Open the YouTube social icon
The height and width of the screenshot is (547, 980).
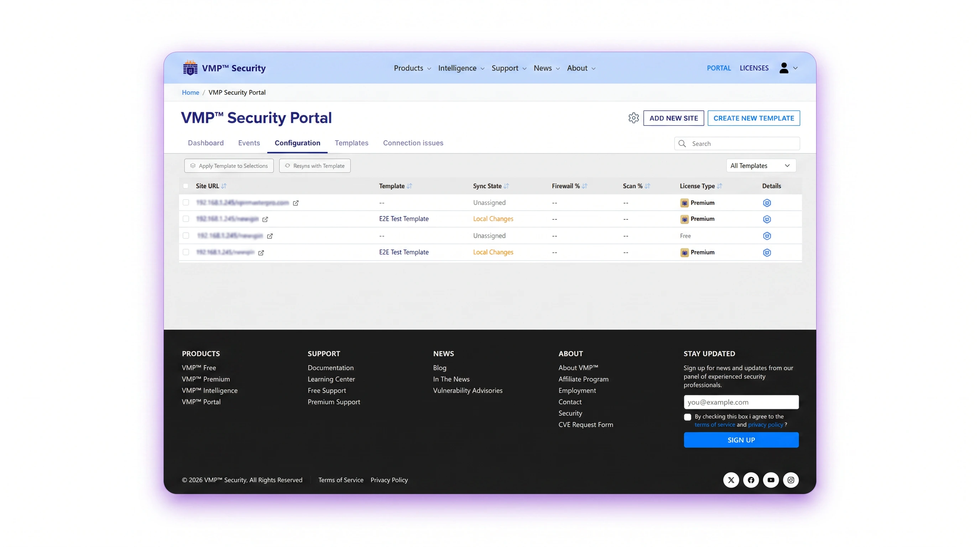771,480
